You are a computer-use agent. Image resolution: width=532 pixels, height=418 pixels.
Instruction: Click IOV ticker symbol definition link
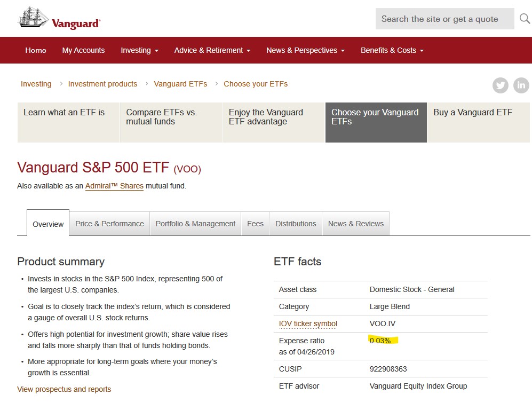coord(308,324)
